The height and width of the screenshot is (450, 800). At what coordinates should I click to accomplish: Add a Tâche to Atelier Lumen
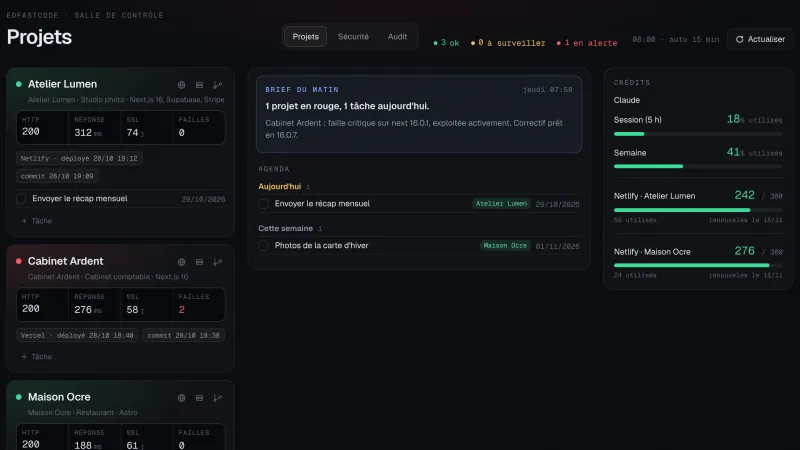coord(36,221)
